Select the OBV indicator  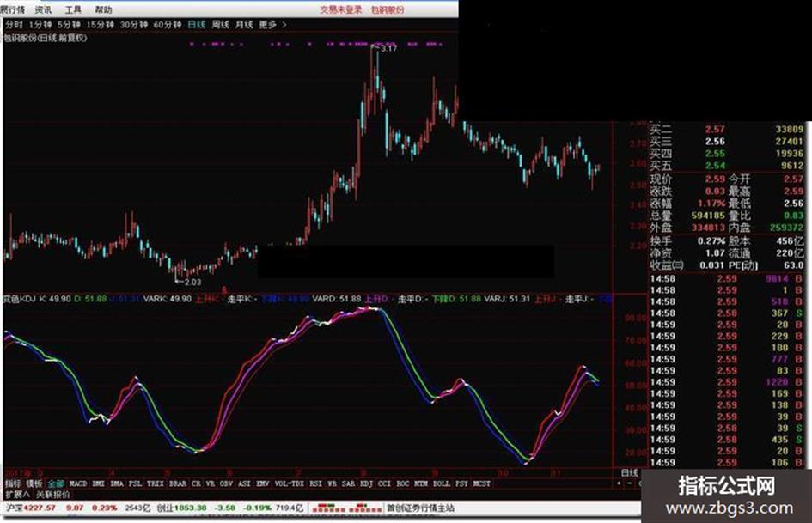226,483
